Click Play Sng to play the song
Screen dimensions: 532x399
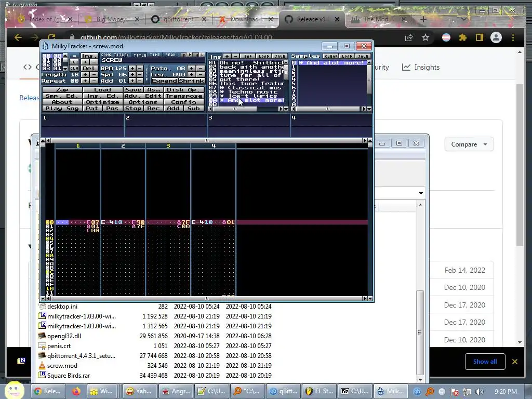[x=62, y=108]
